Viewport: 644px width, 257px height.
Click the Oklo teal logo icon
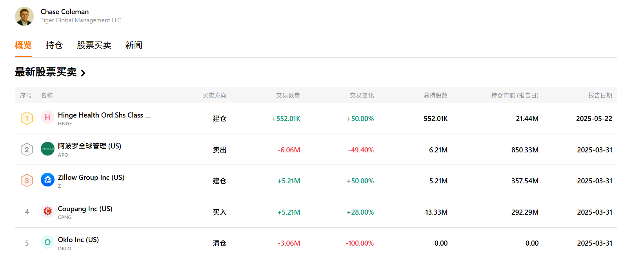coord(47,242)
